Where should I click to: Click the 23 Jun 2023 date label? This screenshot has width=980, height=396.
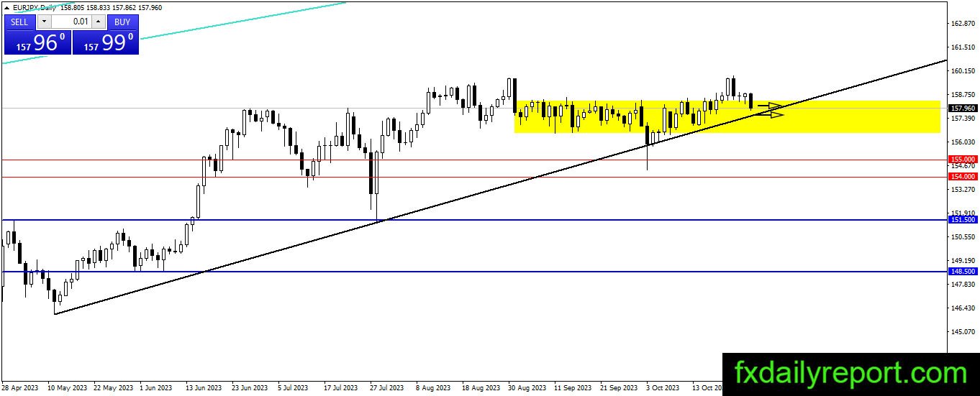(x=251, y=388)
